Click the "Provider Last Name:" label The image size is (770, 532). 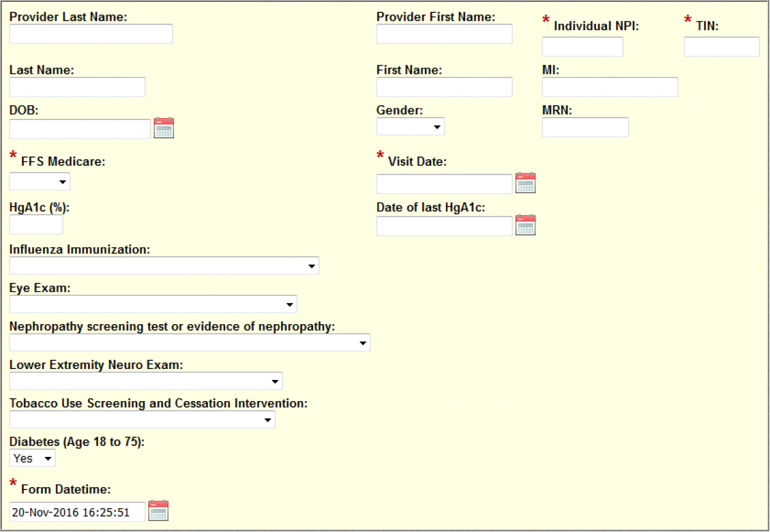[x=69, y=17]
